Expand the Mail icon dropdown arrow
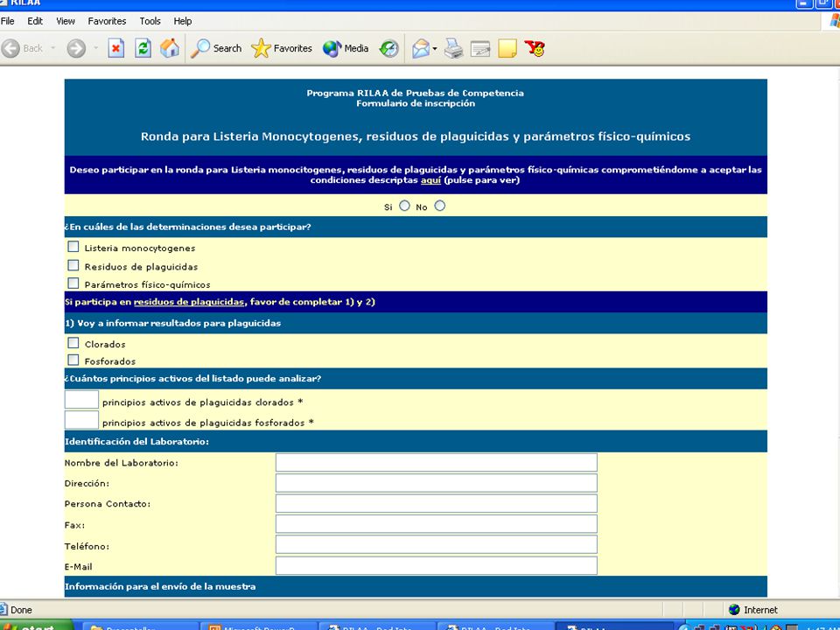The image size is (840, 630). coord(435,49)
